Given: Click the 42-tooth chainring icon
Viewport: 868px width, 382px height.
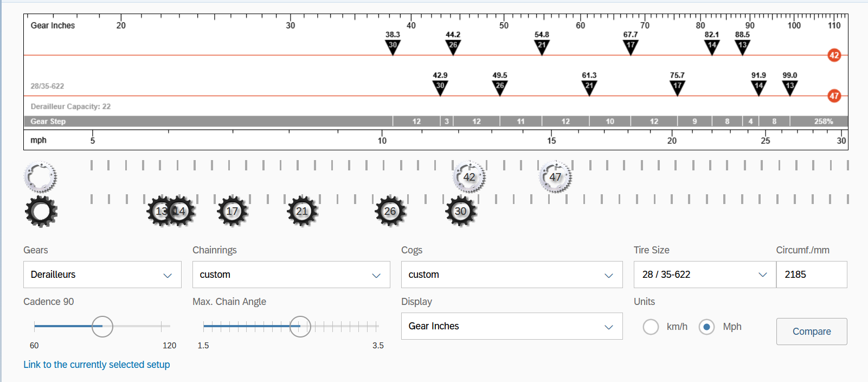Looking at the screenshot, I should click(469, 177).
